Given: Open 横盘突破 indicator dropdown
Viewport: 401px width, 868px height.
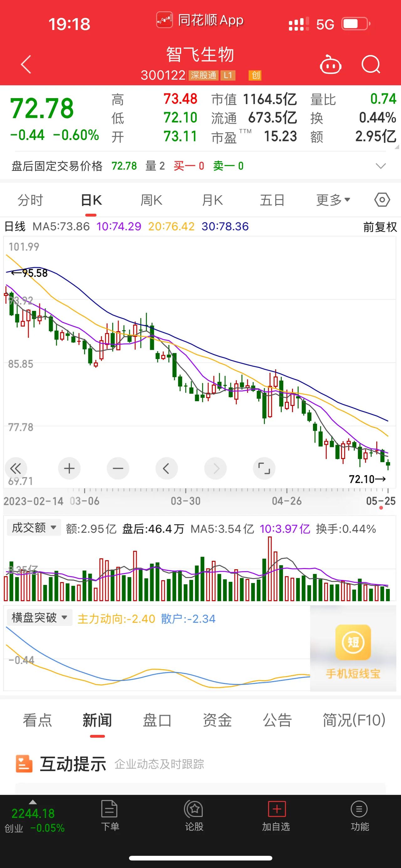Looking at the screenshot, I should pos(39,618).
